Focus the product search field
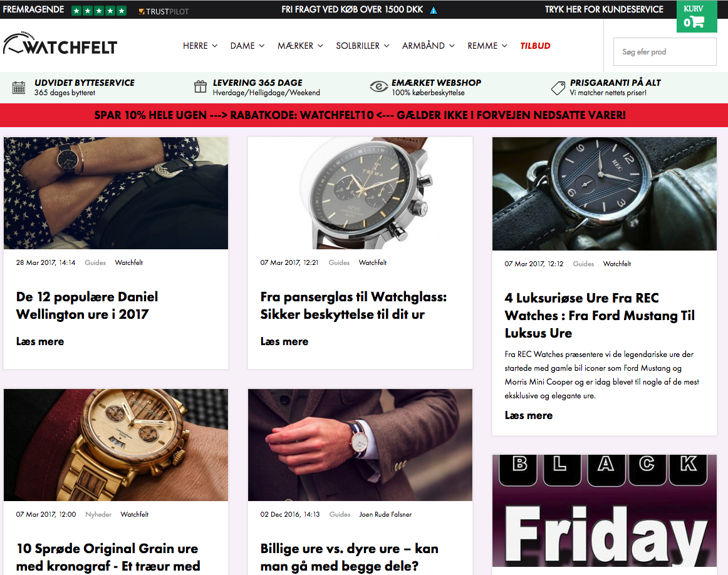The width and height of the screenshot is (728, 575). tap(665, 51)
